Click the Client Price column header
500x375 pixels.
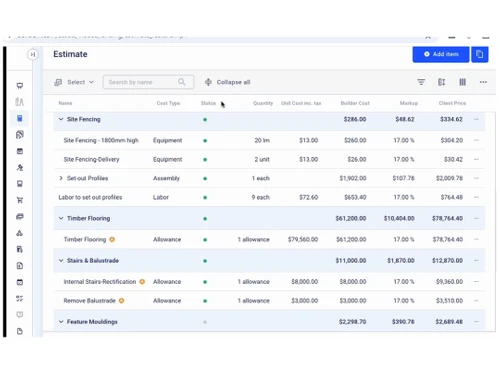click(x=452, y=103)
